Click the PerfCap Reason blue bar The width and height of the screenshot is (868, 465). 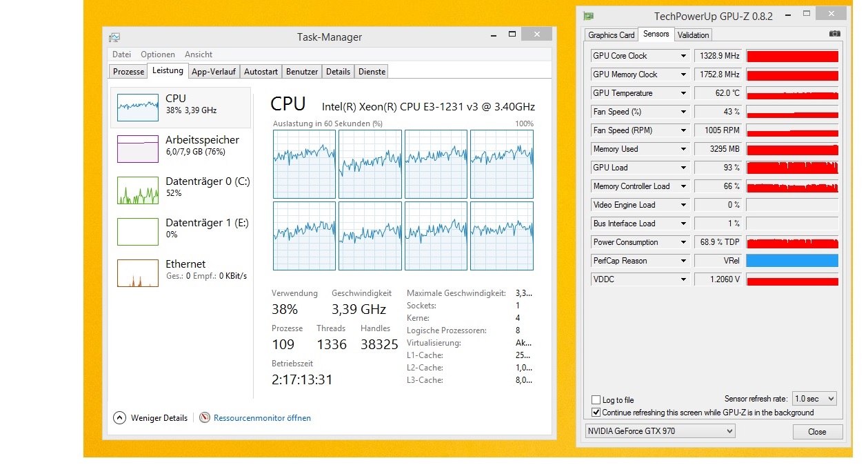coord(792,261)
